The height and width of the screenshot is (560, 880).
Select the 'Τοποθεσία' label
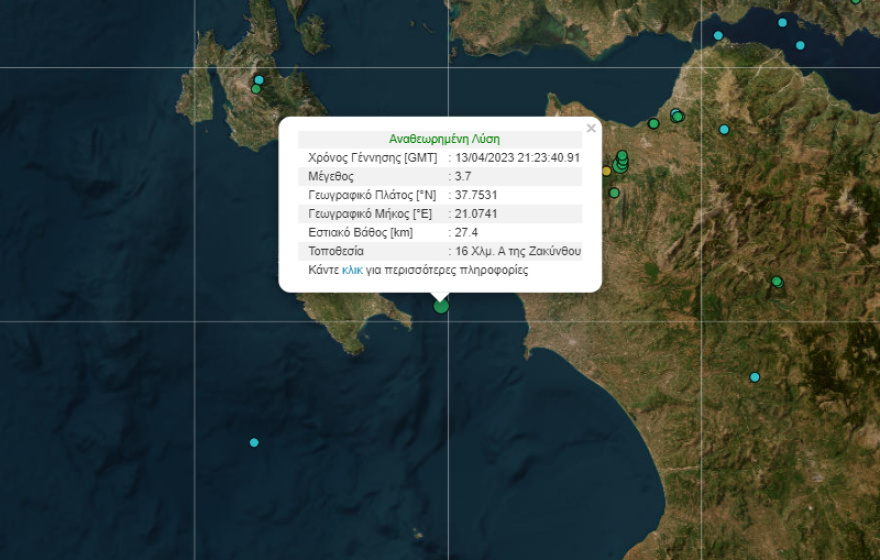tap(336, 251)
